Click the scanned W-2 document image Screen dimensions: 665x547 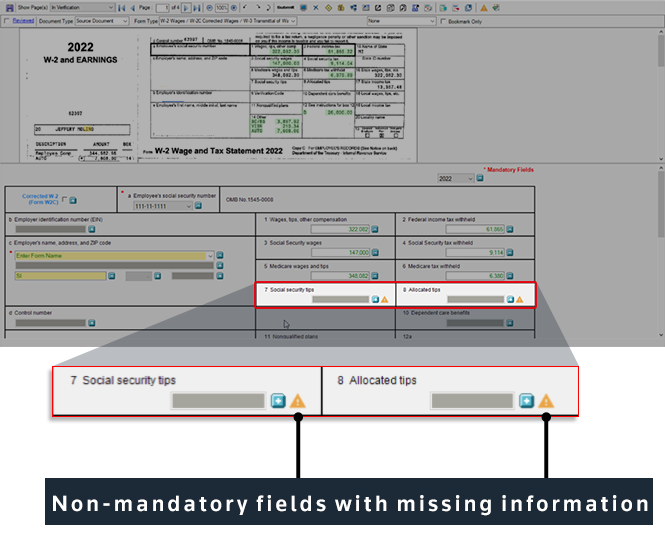(x=218, y=95)
